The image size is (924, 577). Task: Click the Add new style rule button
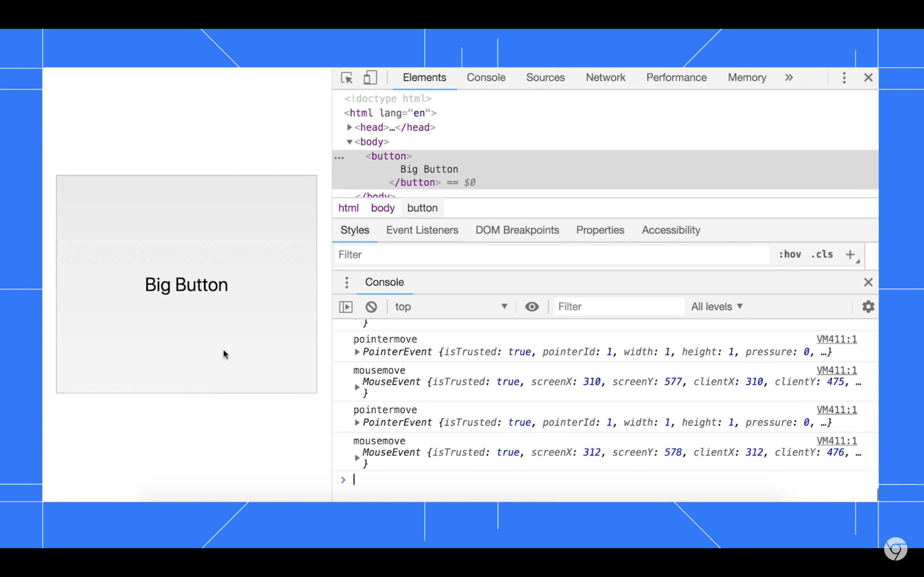[x=850, y=254]
